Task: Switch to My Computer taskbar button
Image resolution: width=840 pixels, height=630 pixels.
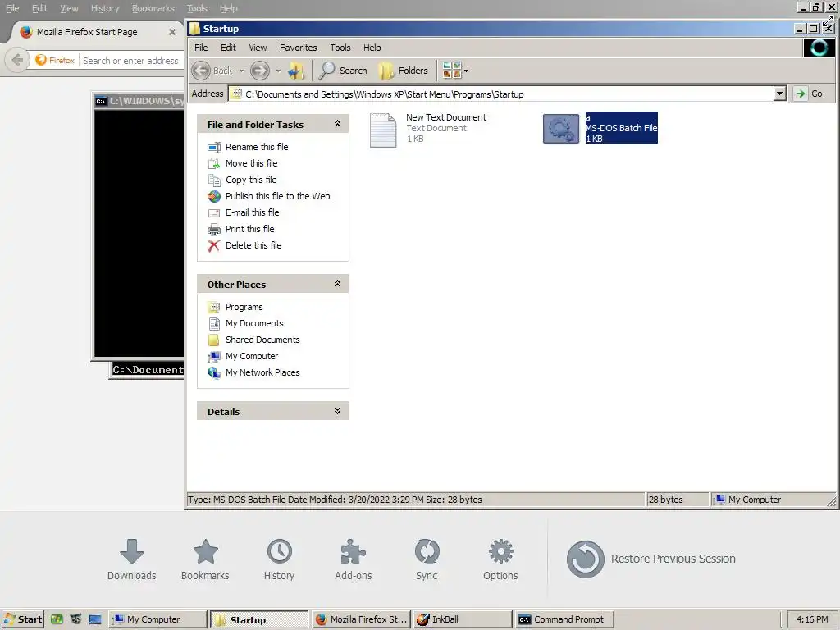Action: click(x=158, y=619)
